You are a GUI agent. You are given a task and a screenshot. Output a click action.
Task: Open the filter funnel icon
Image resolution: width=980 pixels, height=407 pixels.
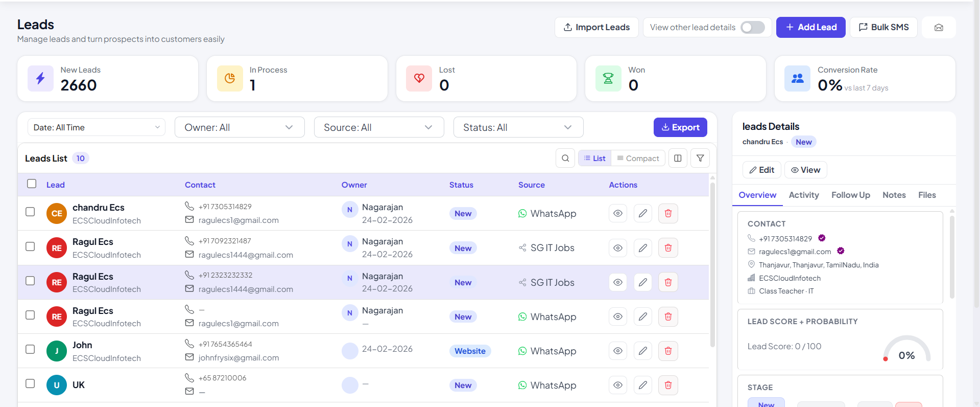pos(700,159)
